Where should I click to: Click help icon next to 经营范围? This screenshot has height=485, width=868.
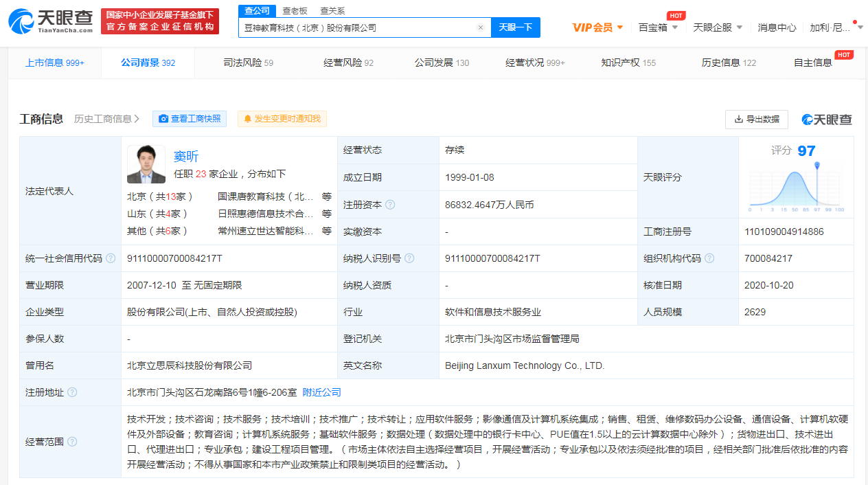pos(72,442)
